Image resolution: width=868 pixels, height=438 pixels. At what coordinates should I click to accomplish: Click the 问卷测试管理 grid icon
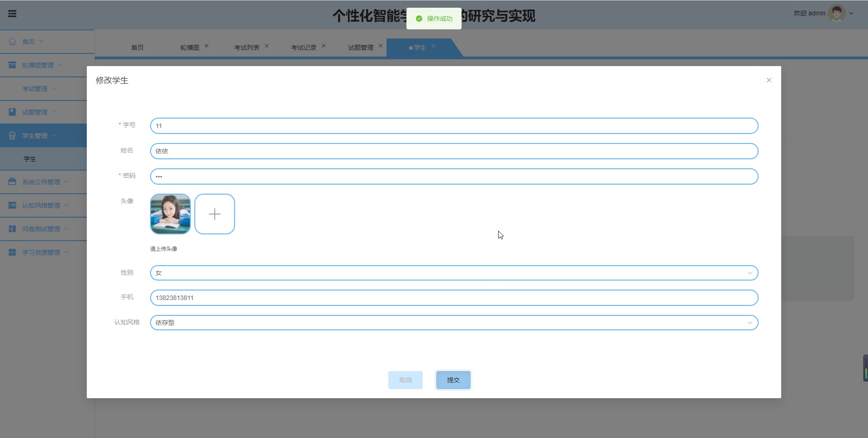(x=12, y=229)
